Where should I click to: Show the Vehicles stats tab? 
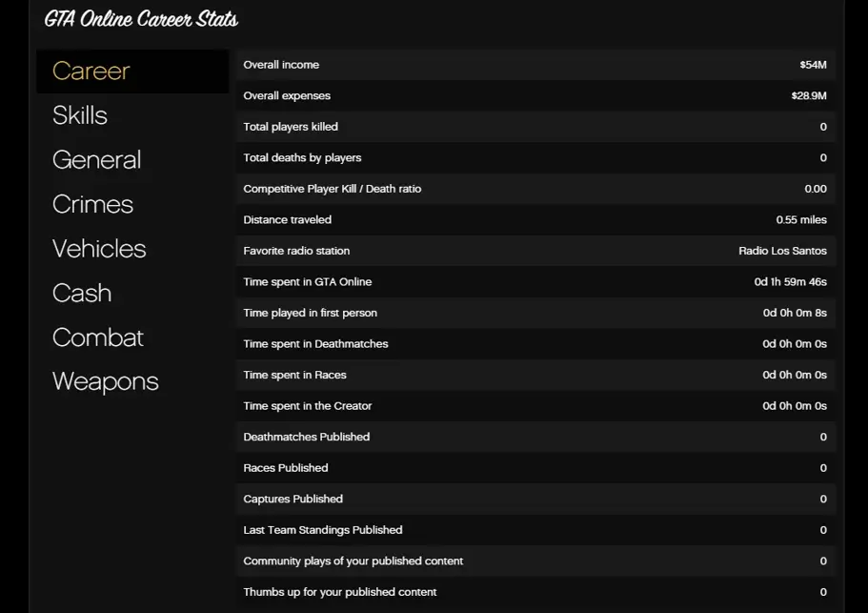99,249
